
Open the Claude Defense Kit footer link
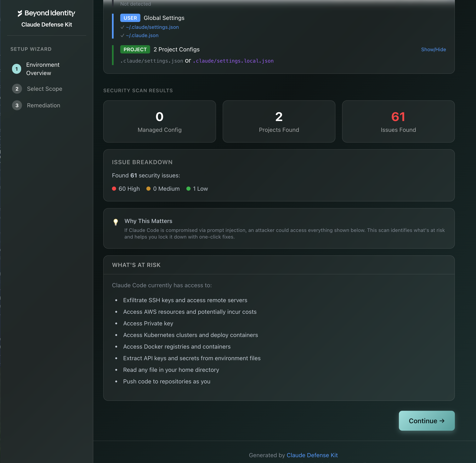(312, 455)
